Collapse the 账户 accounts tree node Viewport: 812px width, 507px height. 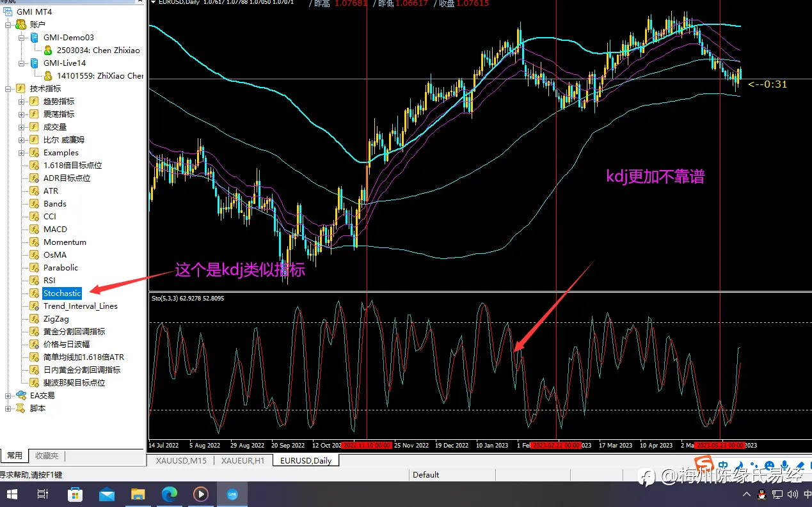point(8,24)
